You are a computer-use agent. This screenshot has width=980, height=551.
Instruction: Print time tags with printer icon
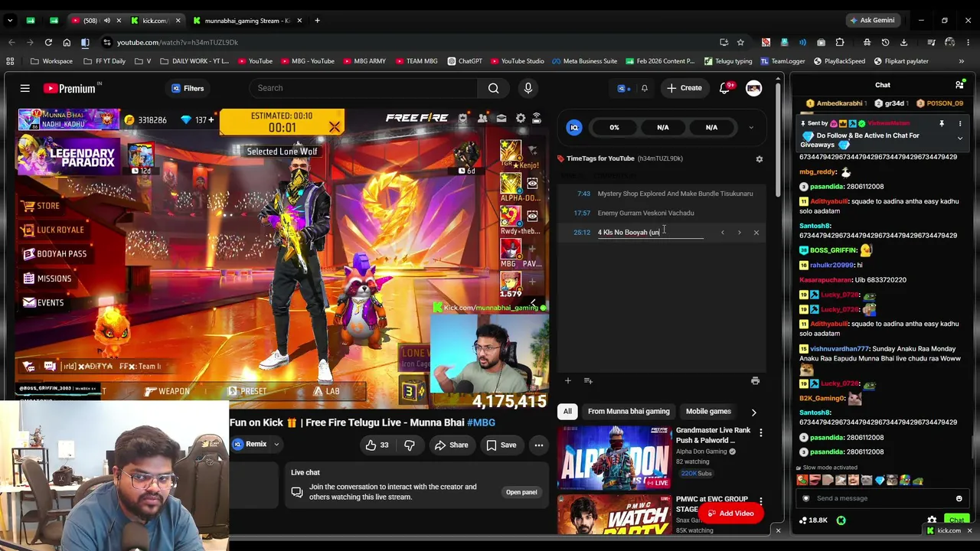pos(755,380)
